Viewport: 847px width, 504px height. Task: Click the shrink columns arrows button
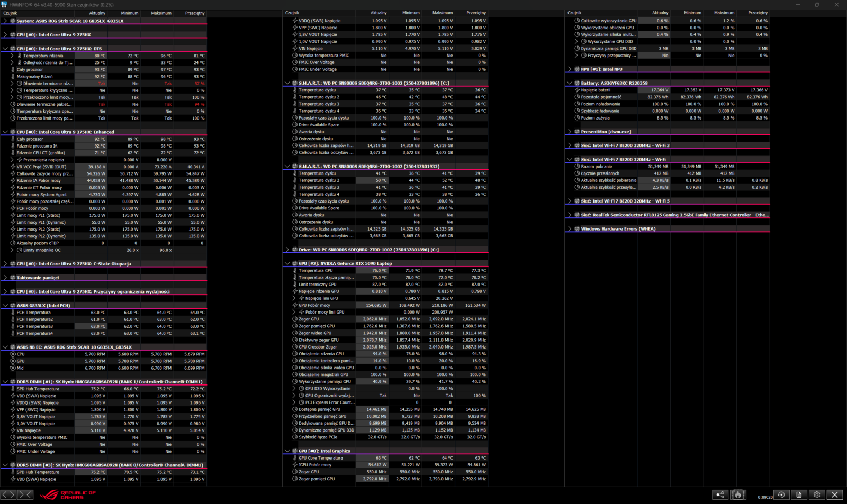[25, 494]
